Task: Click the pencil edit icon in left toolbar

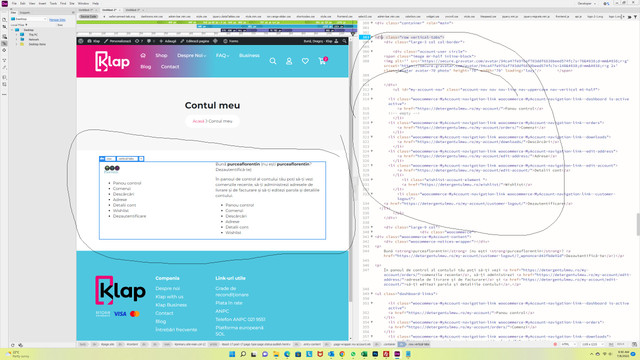Action: 4,68
